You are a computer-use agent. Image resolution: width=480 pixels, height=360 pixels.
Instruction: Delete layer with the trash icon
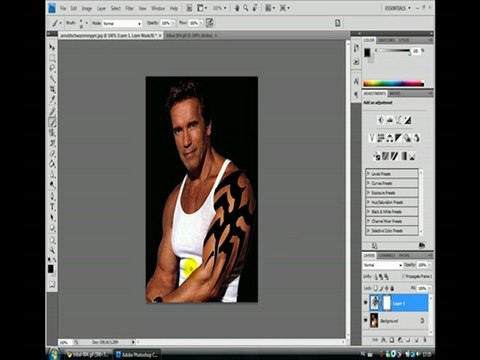pos(425,340)
